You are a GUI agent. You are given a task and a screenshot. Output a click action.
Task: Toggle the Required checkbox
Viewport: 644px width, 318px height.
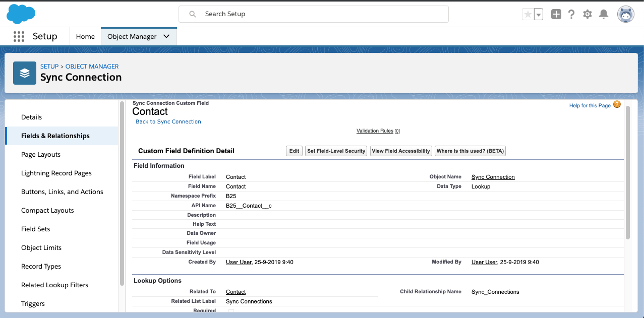(231, 312)
